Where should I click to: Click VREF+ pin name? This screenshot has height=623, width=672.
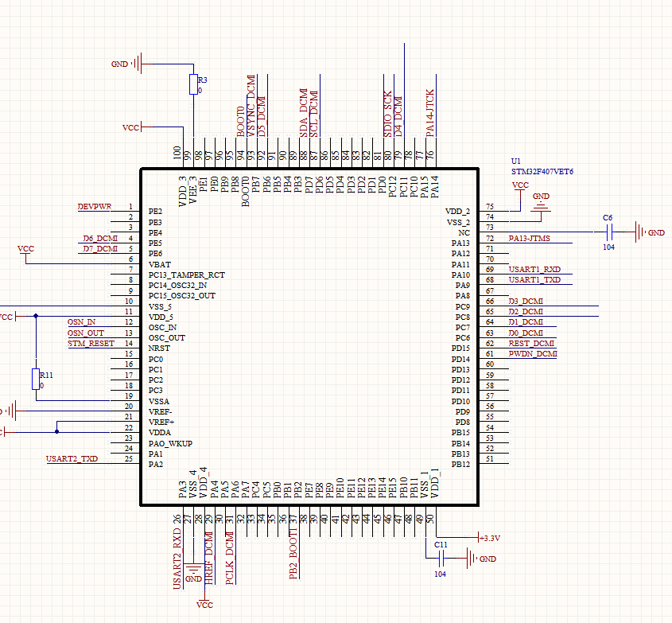click(161, 422)
